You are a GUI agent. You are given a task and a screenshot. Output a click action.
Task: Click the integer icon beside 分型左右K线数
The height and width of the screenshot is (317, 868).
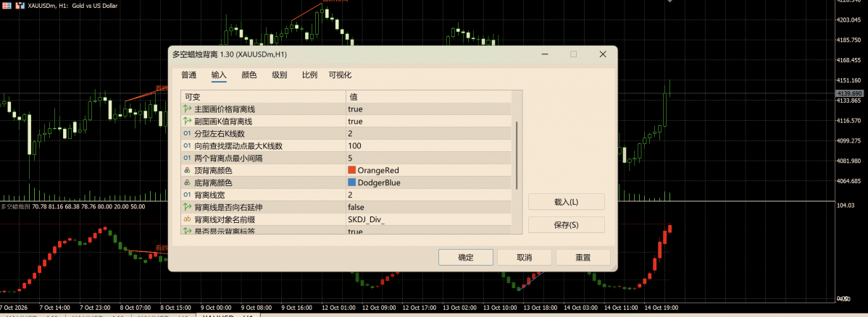click(x=186, y=133)
